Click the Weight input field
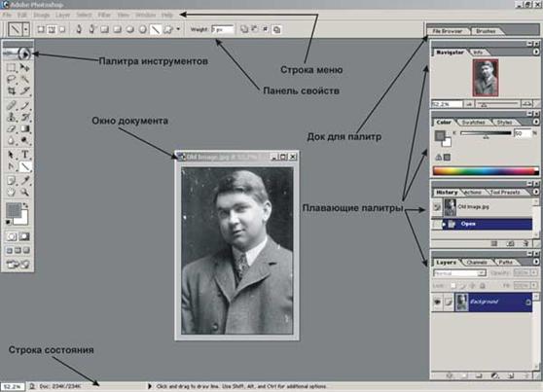This screenshot has height=392, width=543. point(222,29)
